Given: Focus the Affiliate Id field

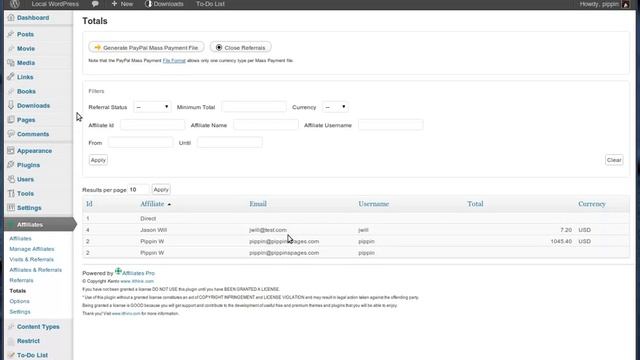Looking at the screenshot, I should (x=152, y=125).
